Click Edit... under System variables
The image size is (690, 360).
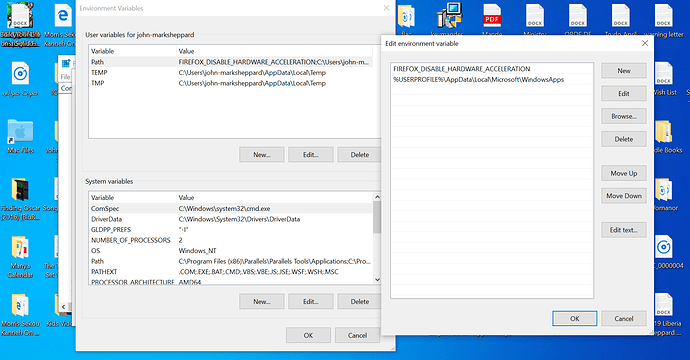click(x=311, y=301)
